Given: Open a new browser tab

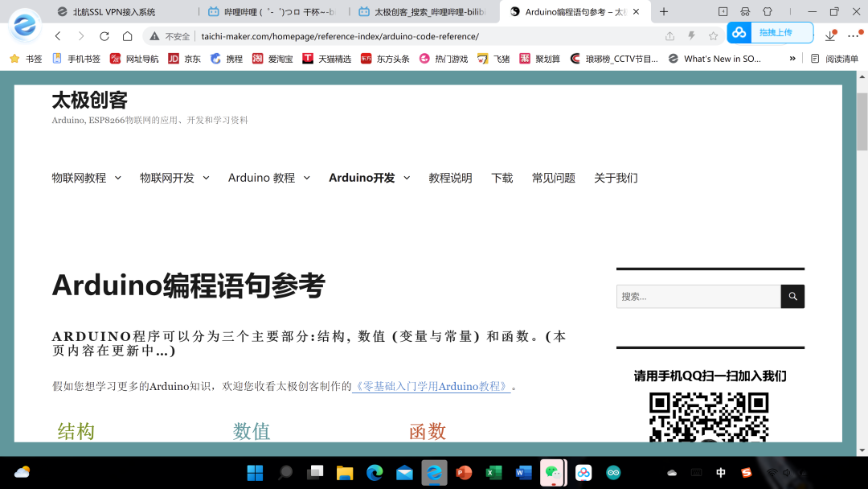Looking at the screenshot, I should coord(664,11).
